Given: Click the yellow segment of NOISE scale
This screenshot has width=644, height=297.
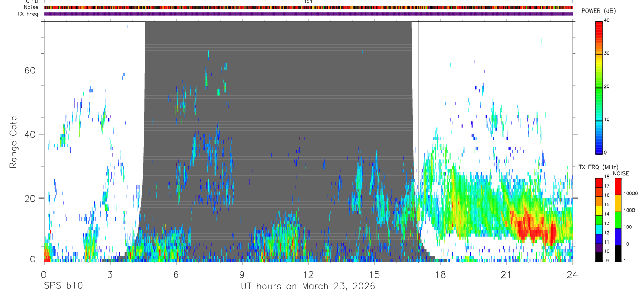Looking at the screenshot, I should pyautogui.click(x=618, y=203).
